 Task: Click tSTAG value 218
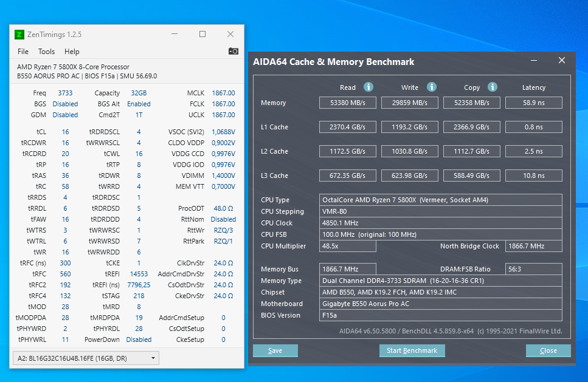pyautogui.click(x=139, y=296)
